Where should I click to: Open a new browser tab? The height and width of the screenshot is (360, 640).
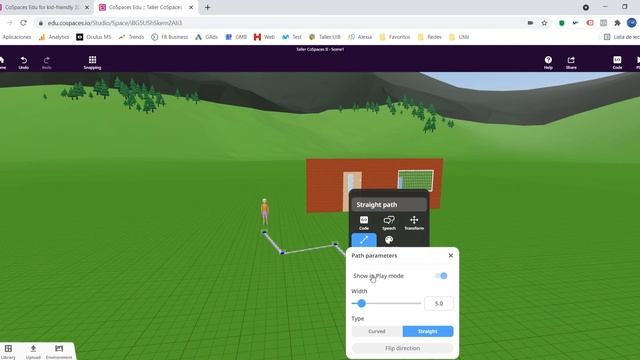207,7
